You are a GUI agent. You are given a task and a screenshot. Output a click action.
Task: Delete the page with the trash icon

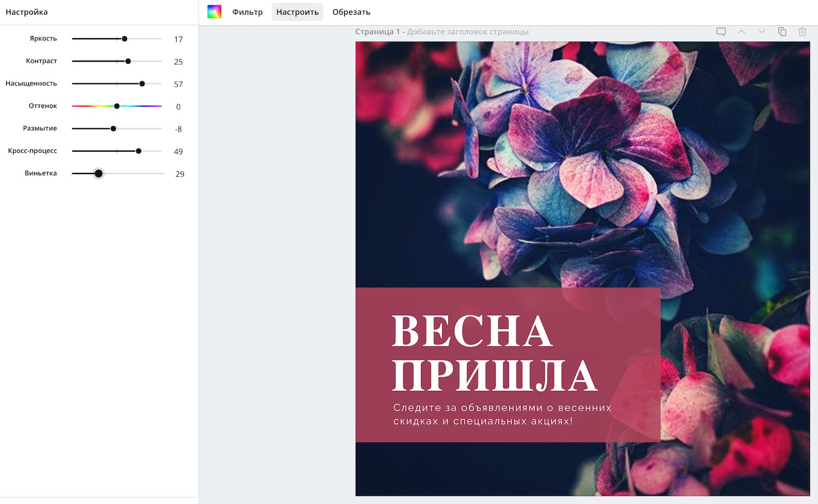(803, 32)
